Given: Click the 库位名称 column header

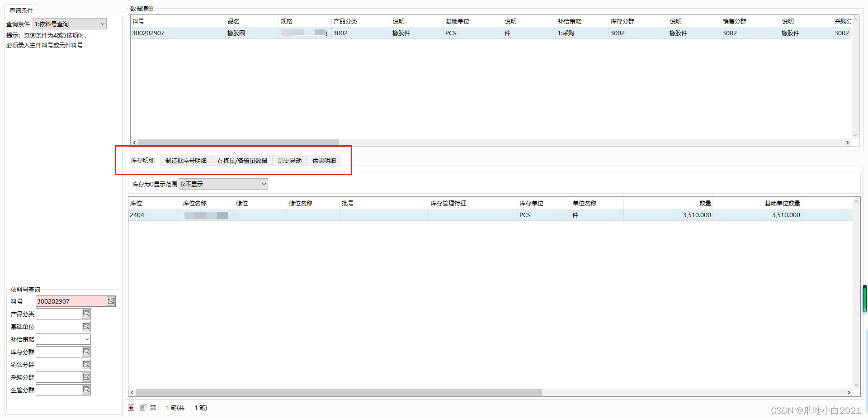Looking at the screenshot, I should [208, 203].
